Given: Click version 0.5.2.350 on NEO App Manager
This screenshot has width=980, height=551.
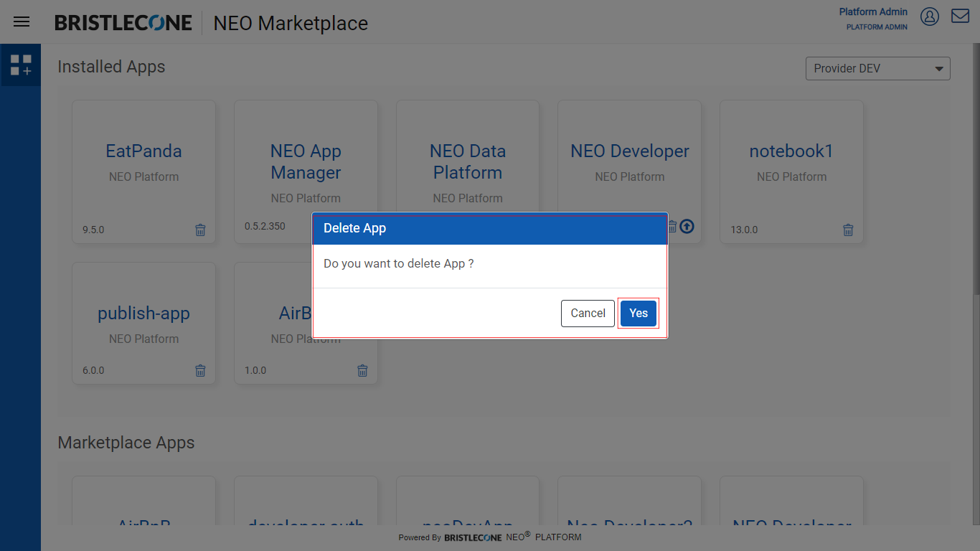Looking at the screenshot, I should (x=265, y=226).
